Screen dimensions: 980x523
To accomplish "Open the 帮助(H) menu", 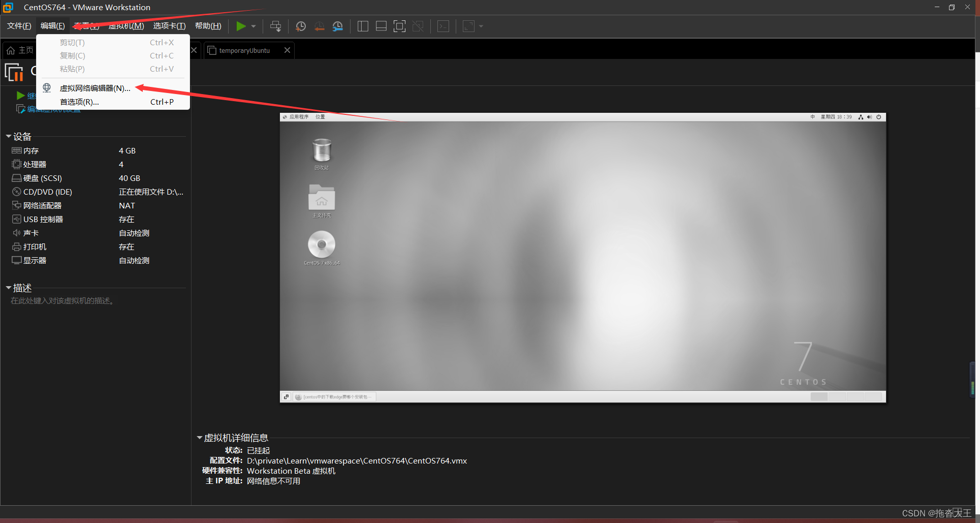I will coord(208,26).
